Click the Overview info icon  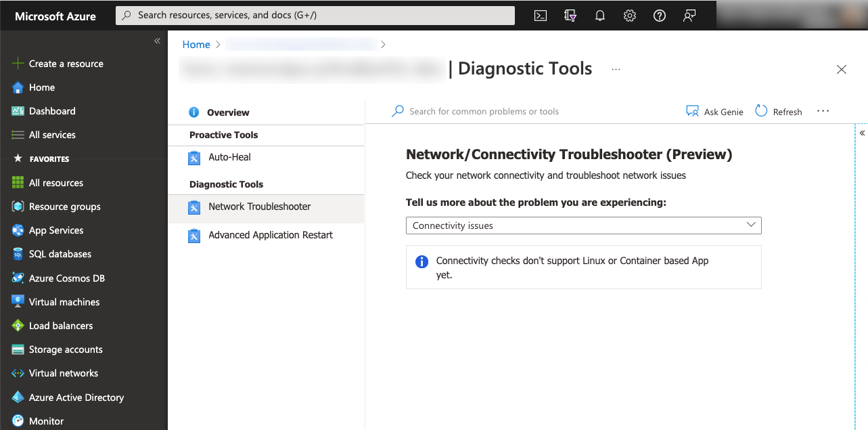[x=193, y=112]
